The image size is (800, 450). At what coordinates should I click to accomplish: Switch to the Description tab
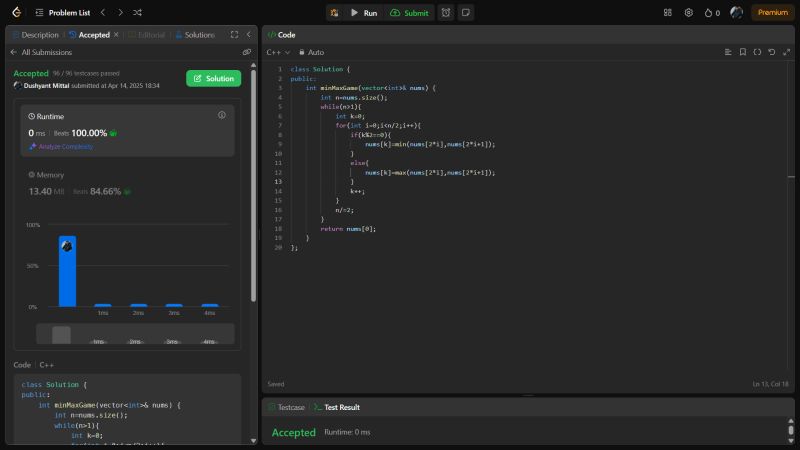point(35,35)
